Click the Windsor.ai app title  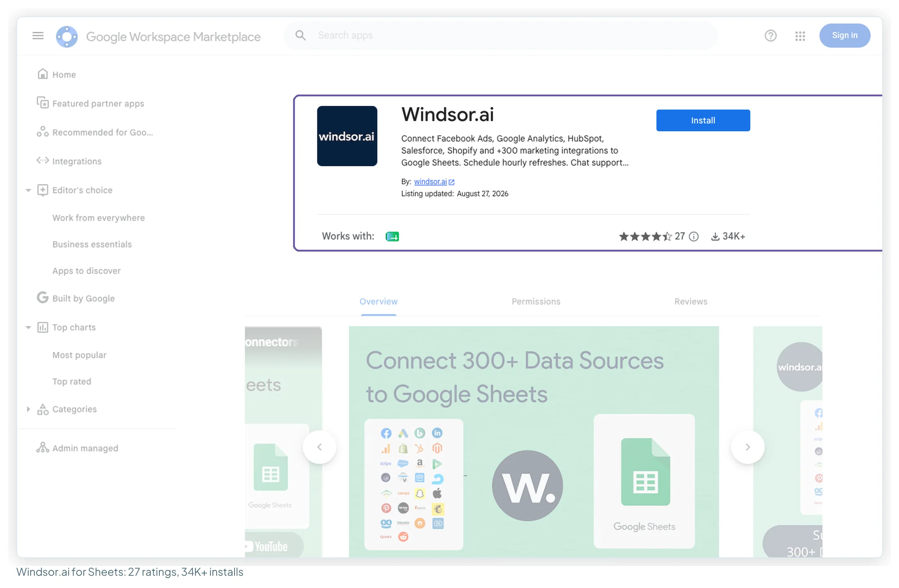447,114
